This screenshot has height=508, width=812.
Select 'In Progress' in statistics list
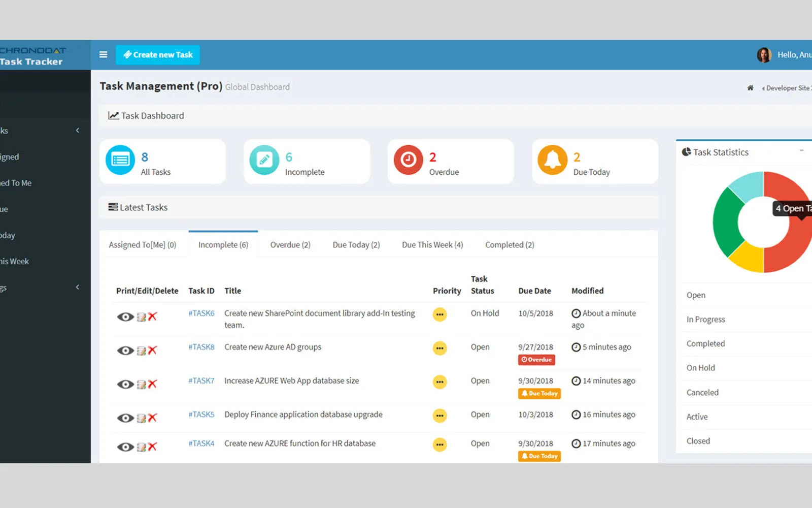706,320
